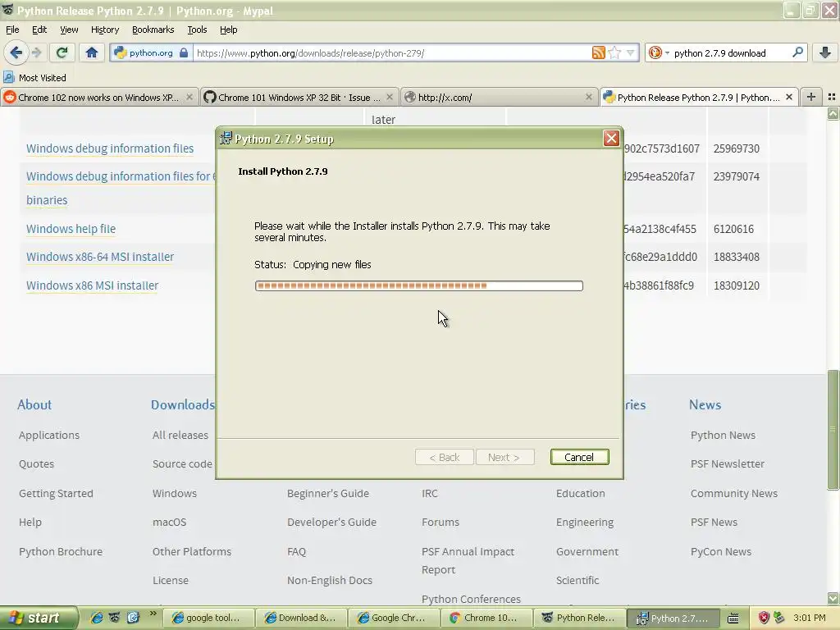Open the PSF Newsletter link
Image resolution: width=840 pixels, height=630 pixels.
click(x=728, y=464)
